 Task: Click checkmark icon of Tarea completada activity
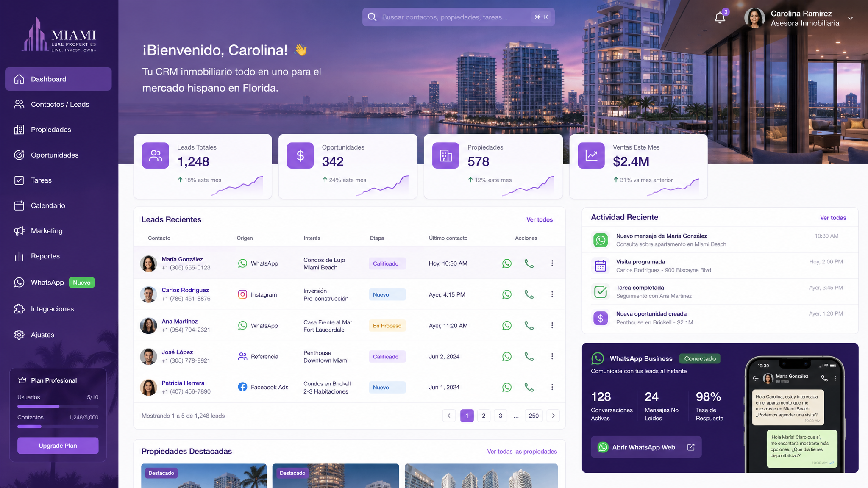click(601, 292)
